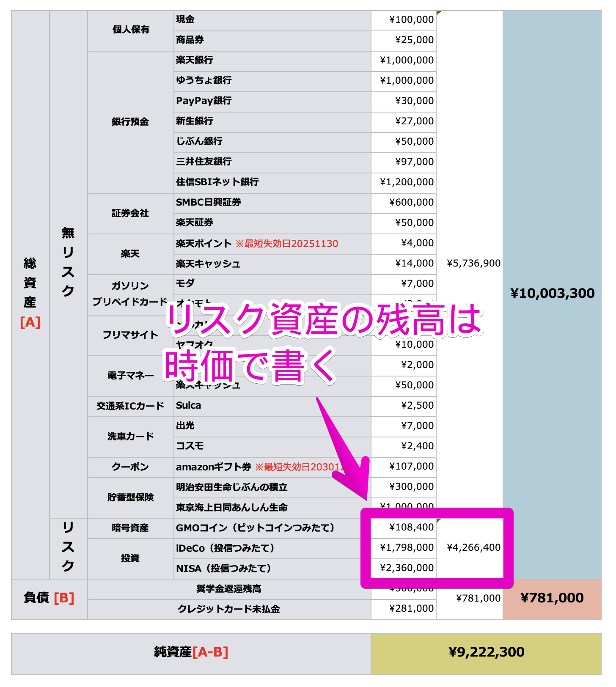Click the SMBC日興証券 cell
The height and width of the screenshot is (687, 616).
272,203
